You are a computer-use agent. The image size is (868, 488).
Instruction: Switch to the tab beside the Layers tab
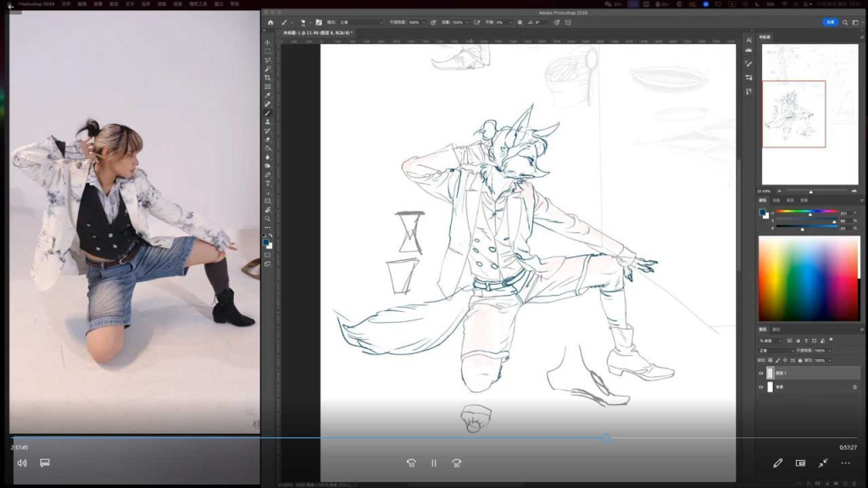[776, 330]
